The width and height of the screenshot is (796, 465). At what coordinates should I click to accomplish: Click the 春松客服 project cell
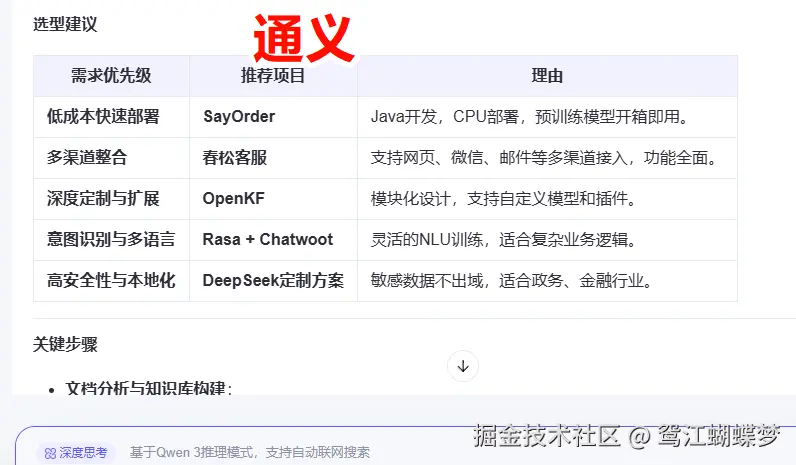[x=273, y=158]
